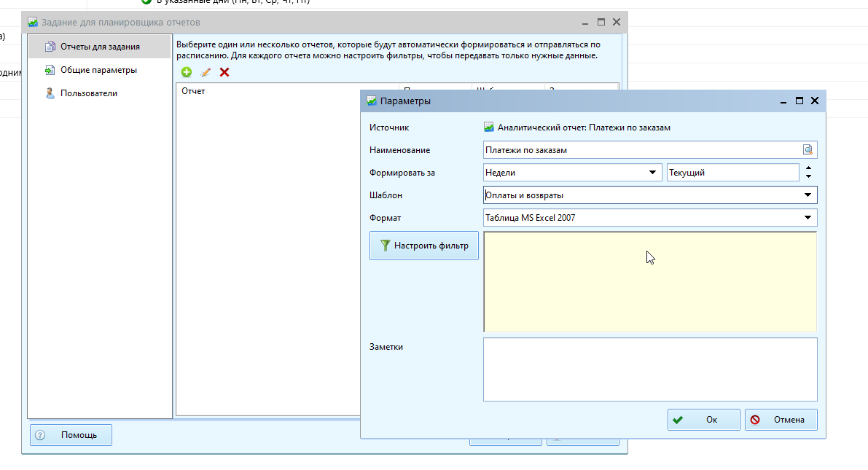The width and height of the screenshot is (868, 470).
Task: Confirm parameters with the Ок button
Action: 703,420
